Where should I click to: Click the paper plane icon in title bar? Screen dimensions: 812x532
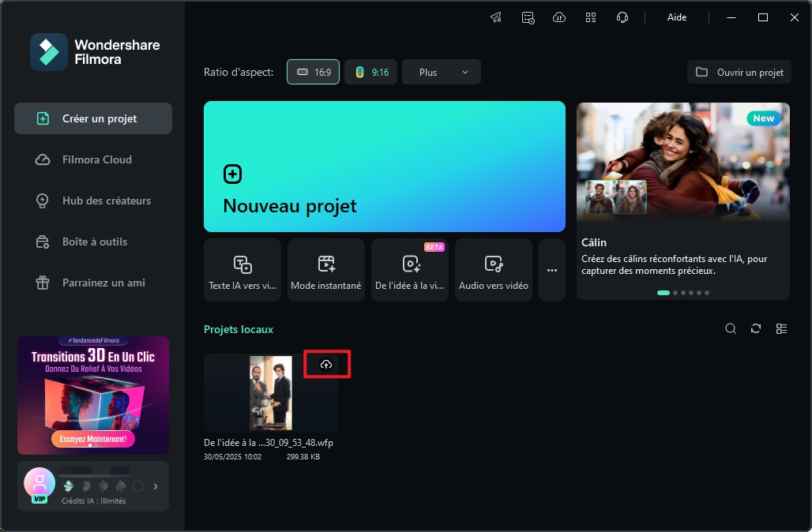(496, 17)
